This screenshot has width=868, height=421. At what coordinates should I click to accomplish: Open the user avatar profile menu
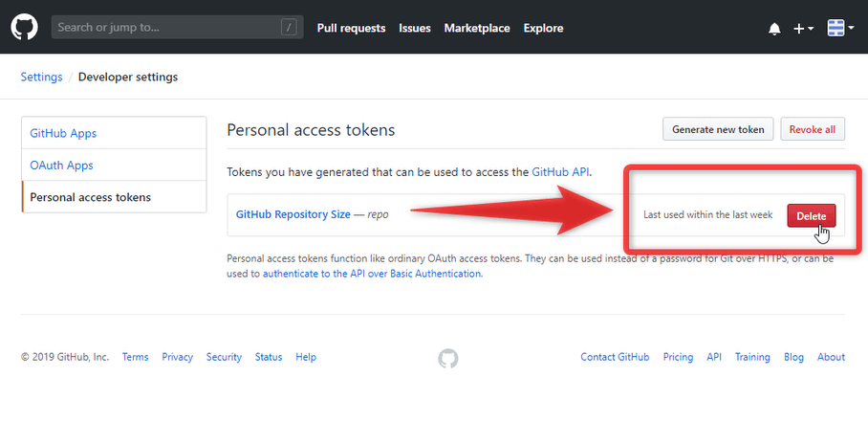click(x=841, y=28)
